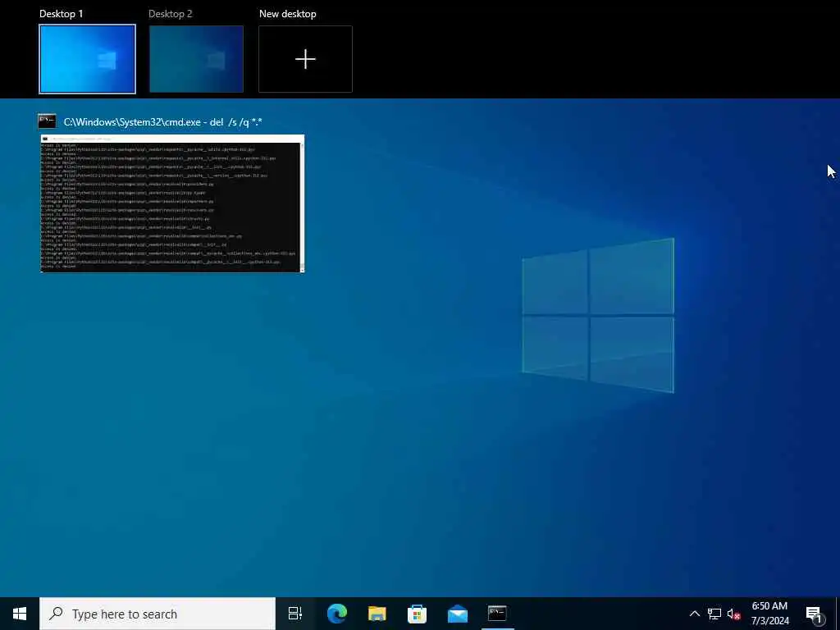
Task: Click the New desktop label
Action: 288,14
